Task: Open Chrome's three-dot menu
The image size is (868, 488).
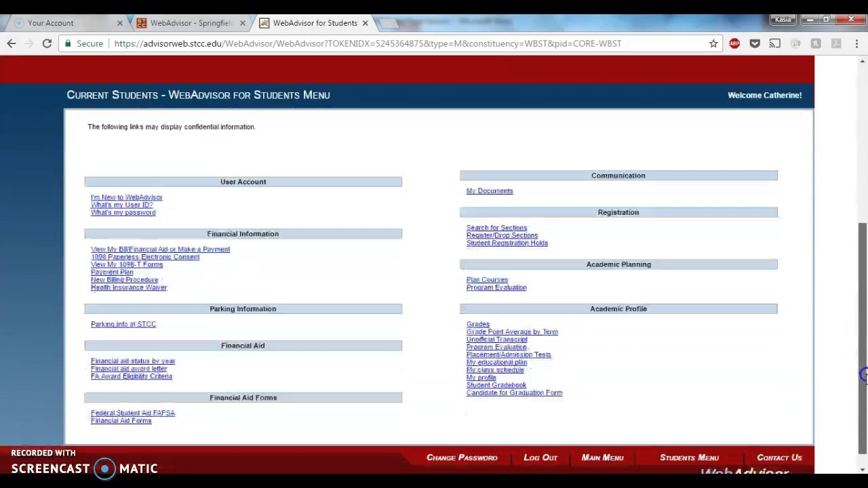Action: [856, 43]
